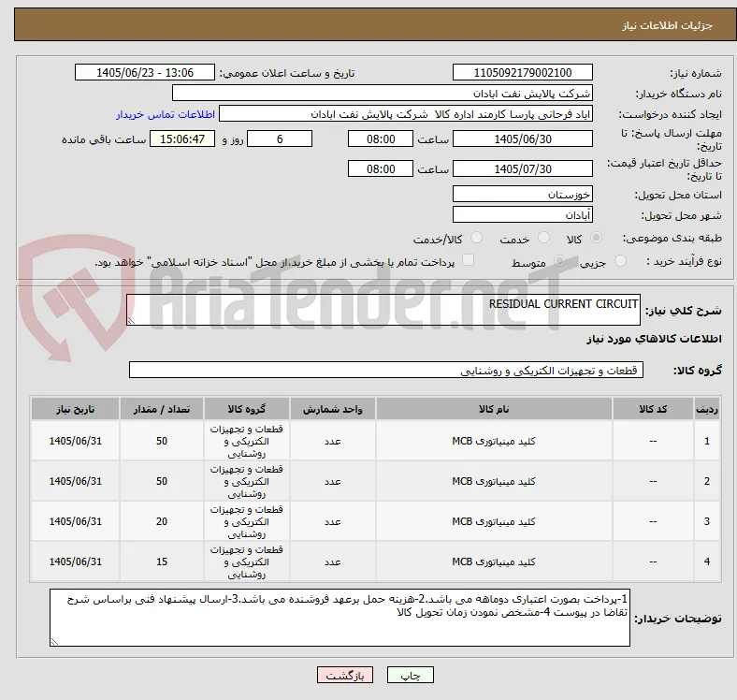
Task: Click the goods group field قطعات و تجهیزات الکتریکی
Action: (x=386, y=370)
